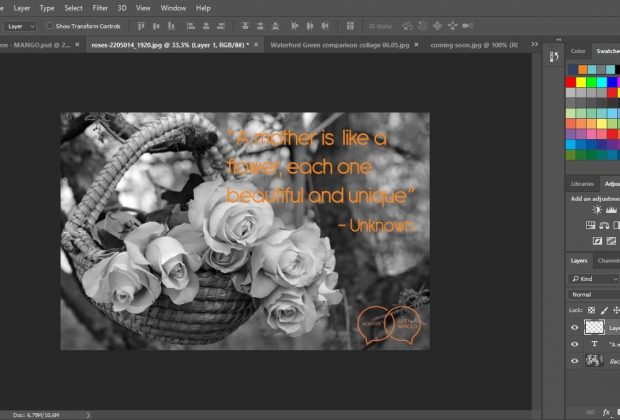This screenshot has width=620, height=420.
Task: Distribute horizontal centers of layers
Action: (310, 26)
